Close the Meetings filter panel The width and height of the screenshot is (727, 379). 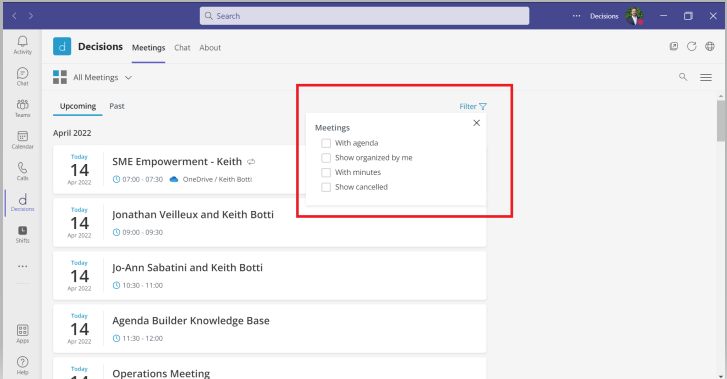(x=477, y=123)
